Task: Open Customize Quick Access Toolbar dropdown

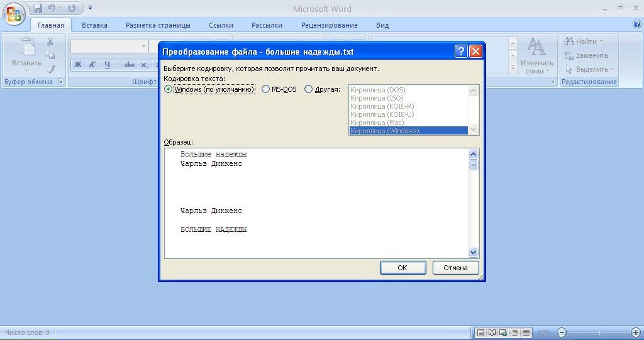Action: pos(91,8)
